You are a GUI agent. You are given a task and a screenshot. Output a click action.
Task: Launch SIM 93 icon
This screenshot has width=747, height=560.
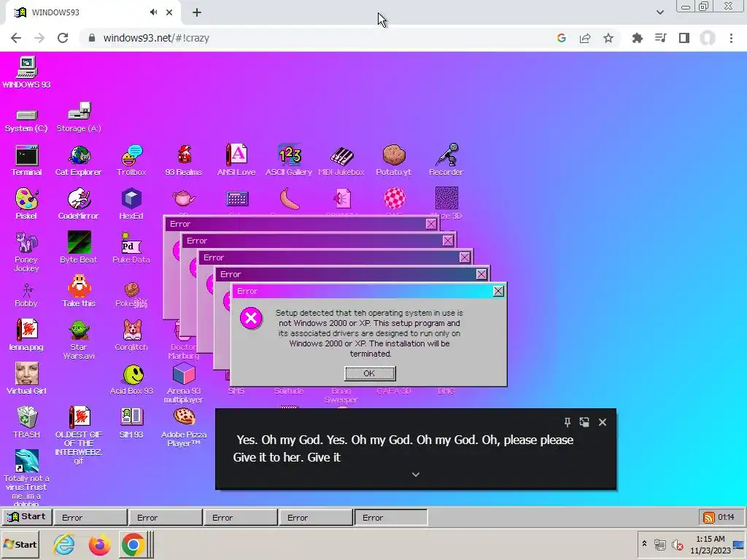coord(131,423)
